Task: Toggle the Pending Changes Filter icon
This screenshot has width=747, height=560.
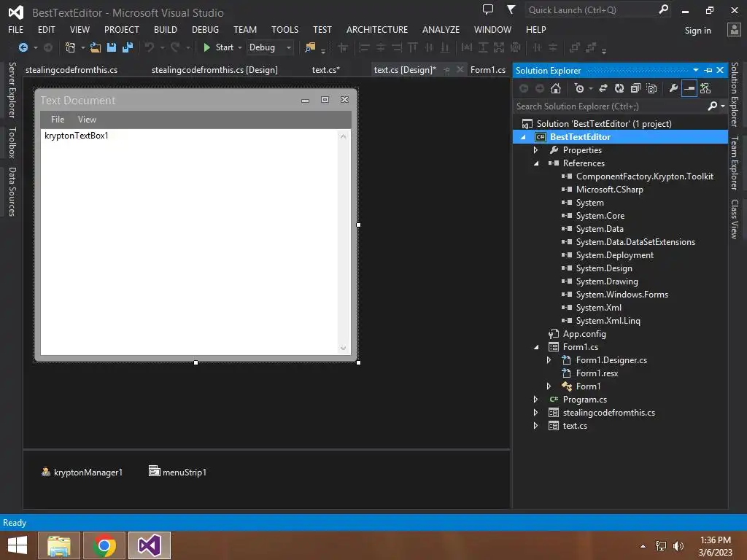Action: coord(579,88)
